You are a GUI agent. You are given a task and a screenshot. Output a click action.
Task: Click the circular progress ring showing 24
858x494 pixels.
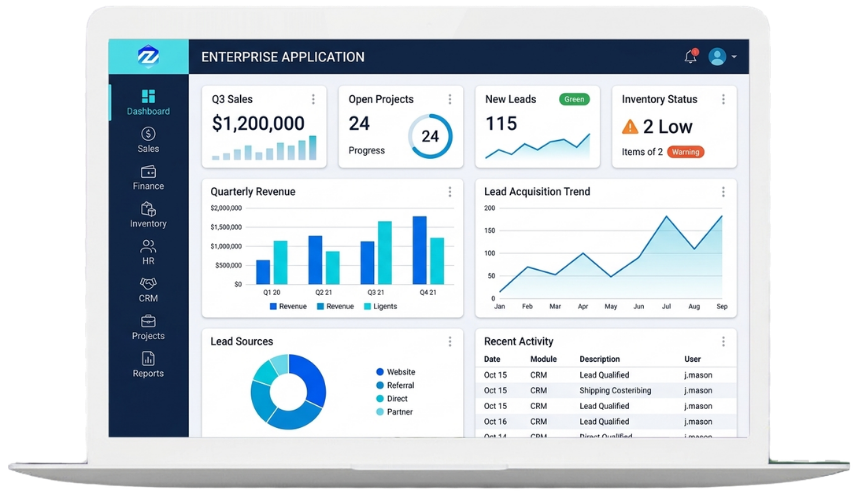pyautogui.click(x=430, y=136)
